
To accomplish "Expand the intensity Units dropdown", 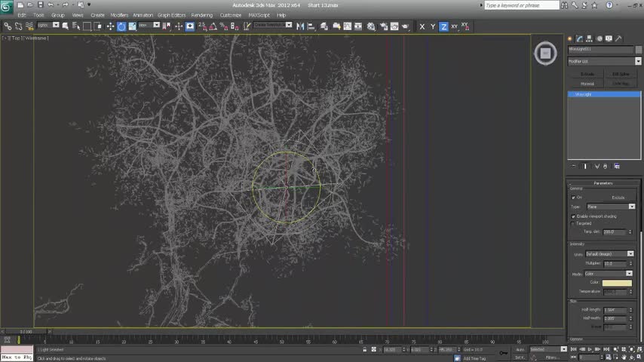I will (x=609, y=254).
